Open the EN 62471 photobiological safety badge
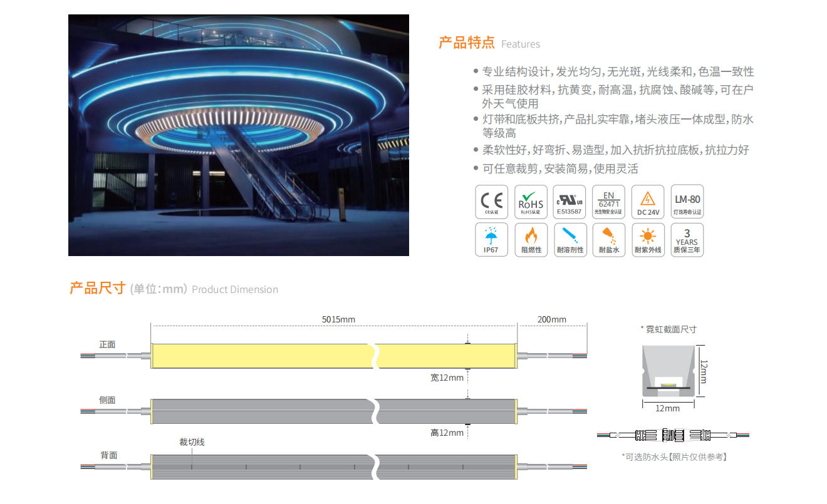 tap(608, 202)
